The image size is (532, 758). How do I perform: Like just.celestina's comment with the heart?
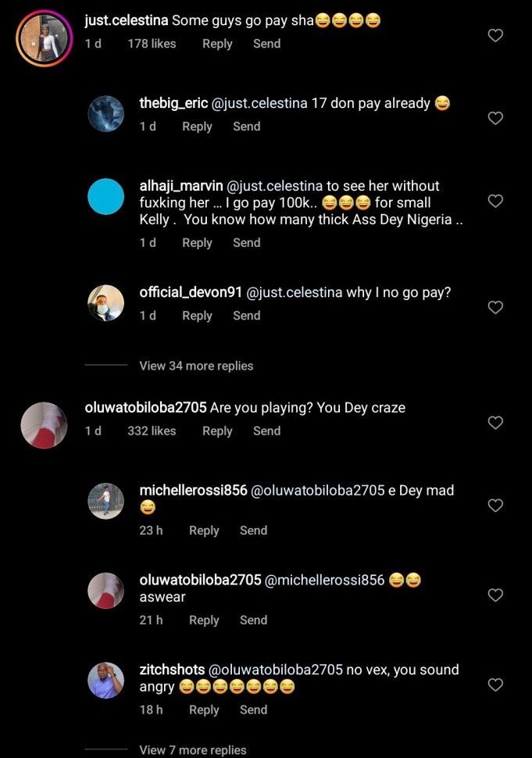(x=495, y=35)
